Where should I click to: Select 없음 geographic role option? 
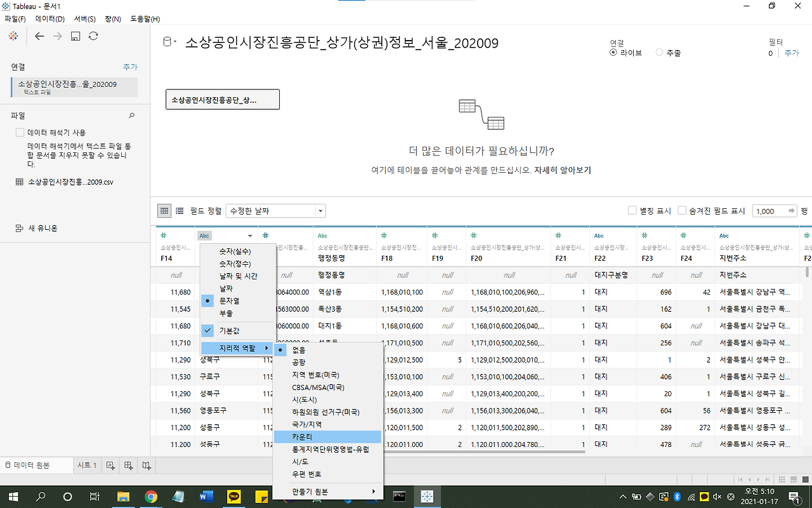pos(327,350)
